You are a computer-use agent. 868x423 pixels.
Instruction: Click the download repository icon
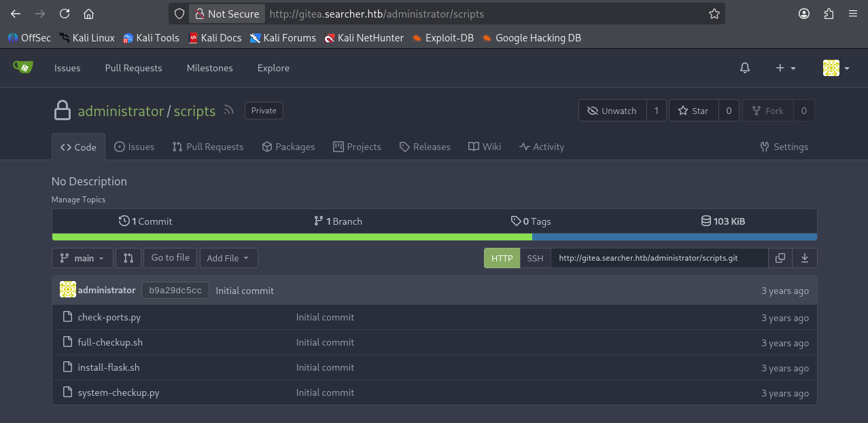[x=805, y=258]
